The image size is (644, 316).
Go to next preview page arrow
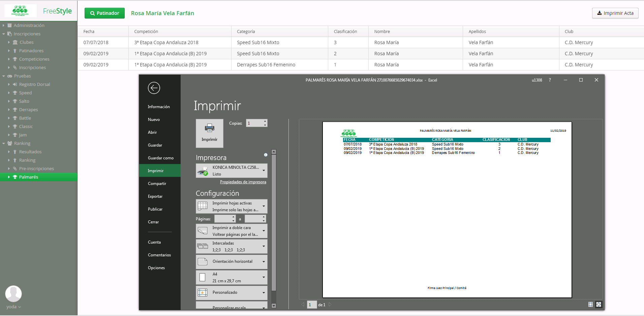click(330, 305)
